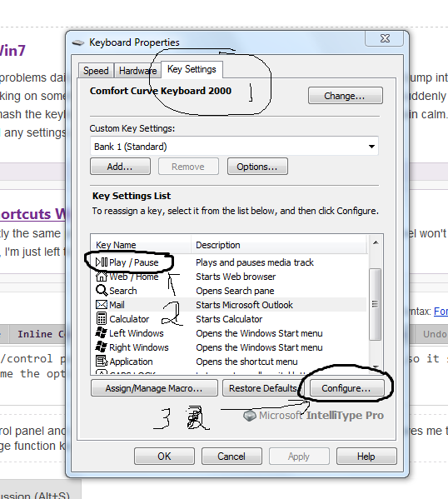Click the Right Windows flag icon
This screenshot has height=499, width=448.
click(102, 347)
